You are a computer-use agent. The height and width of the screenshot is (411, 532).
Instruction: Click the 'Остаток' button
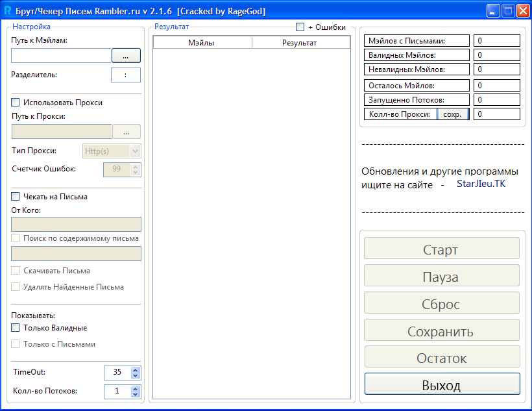pos(442,356)
